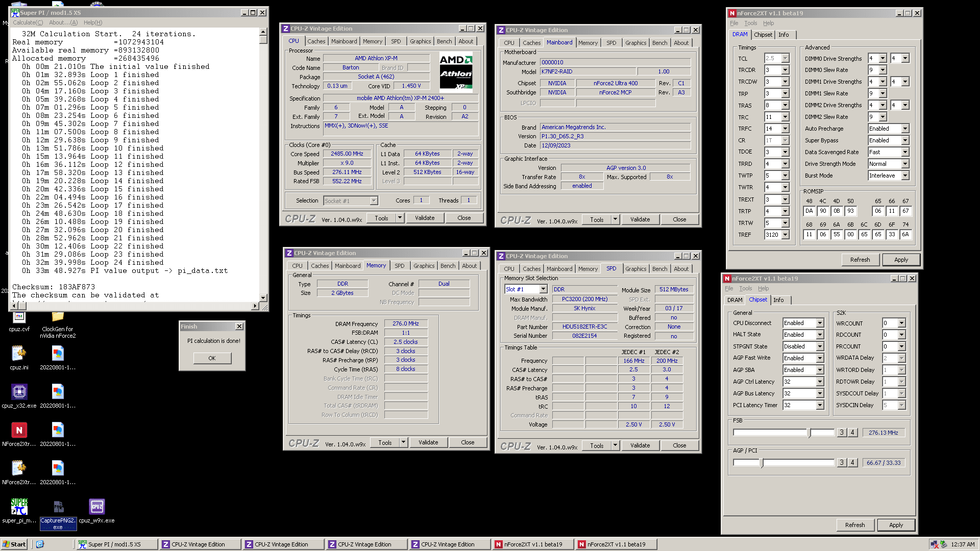
Task: Click Validate in the CPU-Z Memory window
Action: [428, 442]
